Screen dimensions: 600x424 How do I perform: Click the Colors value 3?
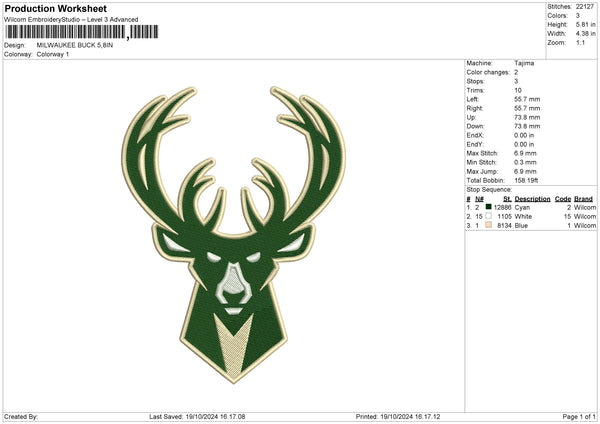pos(578,16)
